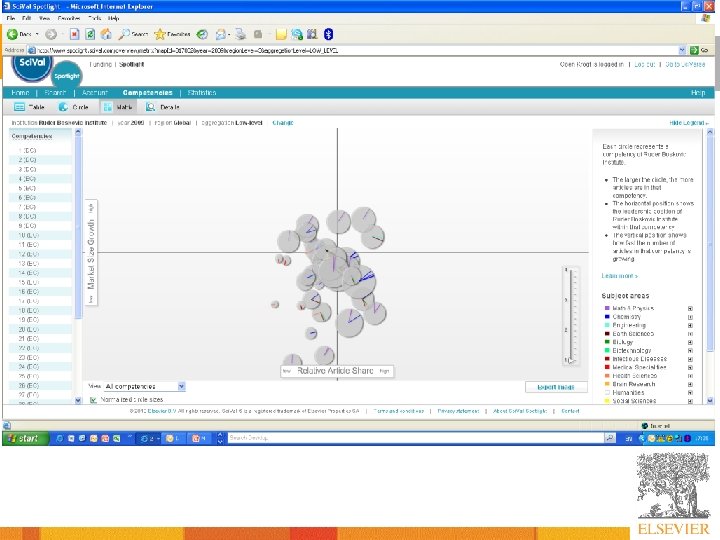Open the Account navigation tab
The width and height of the screenshot is (720, 540).
(95, 93)
